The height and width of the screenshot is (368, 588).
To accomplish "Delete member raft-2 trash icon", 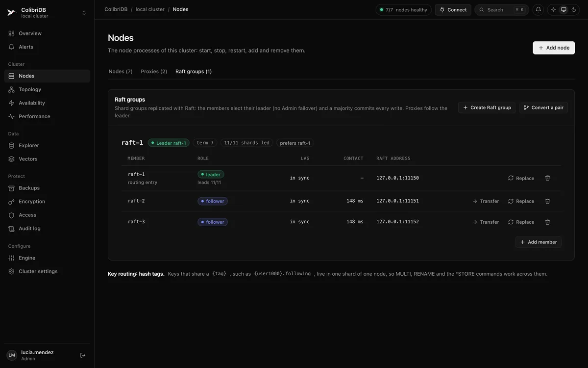I will point(548,201).
